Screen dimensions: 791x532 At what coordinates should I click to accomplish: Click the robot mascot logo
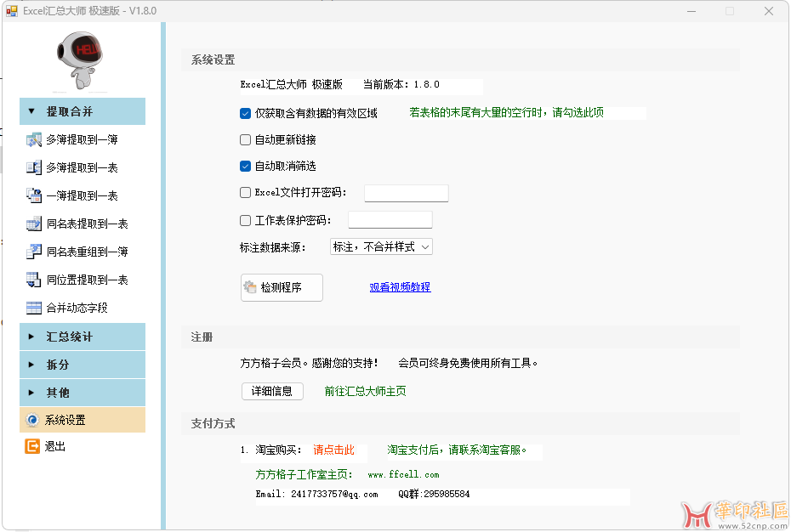[81, 60]
